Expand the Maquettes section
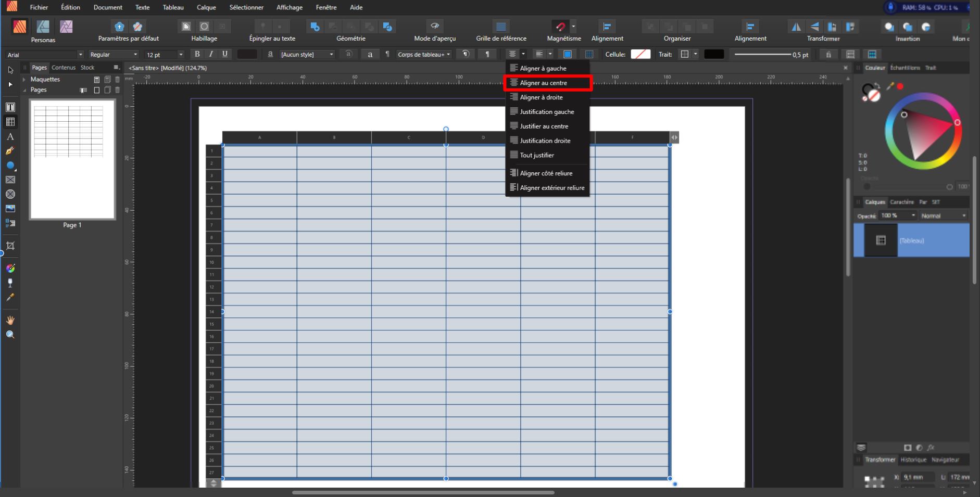Image resolution: width=980 pixels, height=497 pixels. [x=24, y=80]
